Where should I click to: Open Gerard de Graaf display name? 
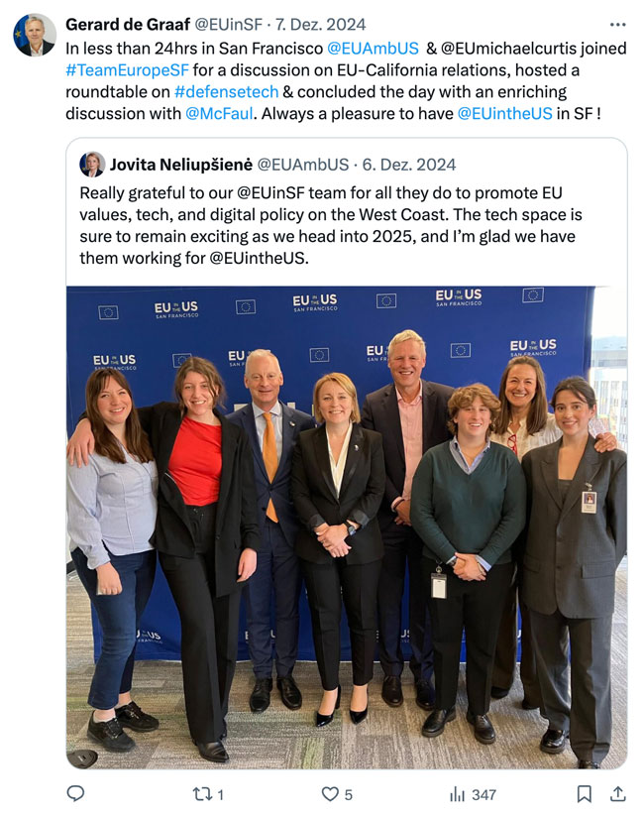(x=128, y=25)
